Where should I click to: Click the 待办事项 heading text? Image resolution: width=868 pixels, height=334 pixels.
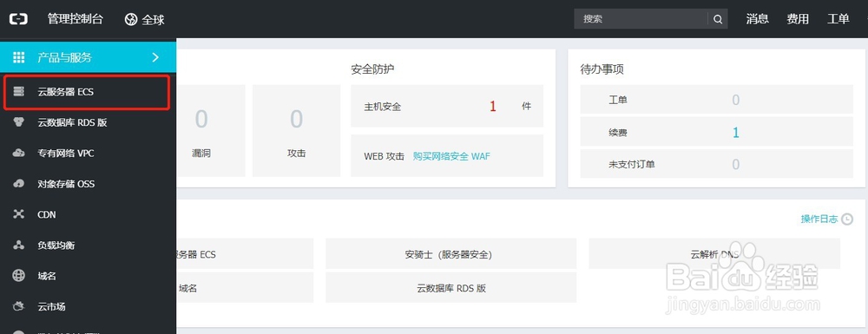coord(602,69)
